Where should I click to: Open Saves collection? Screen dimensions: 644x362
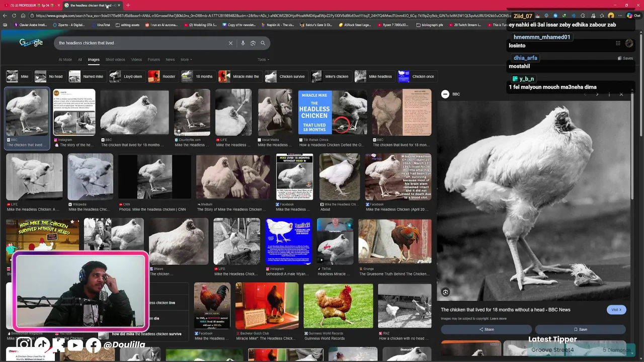click(625, 58)
